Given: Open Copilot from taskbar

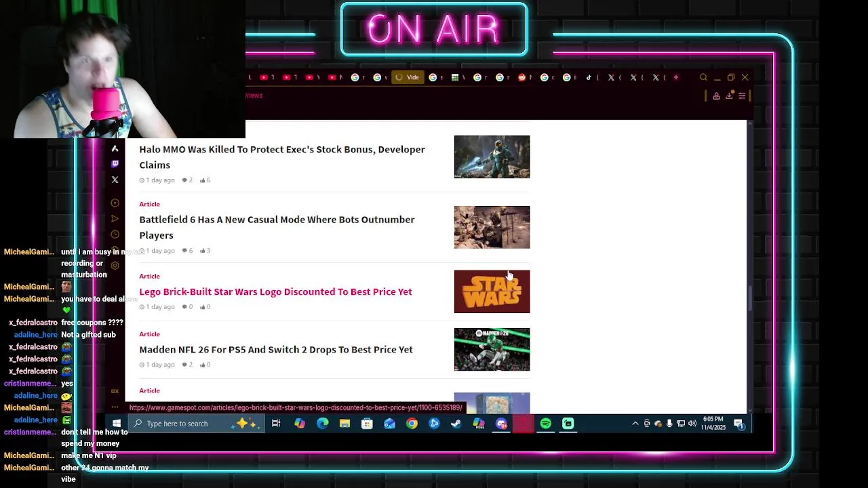Looking at the screenshot, I should 300,424.
